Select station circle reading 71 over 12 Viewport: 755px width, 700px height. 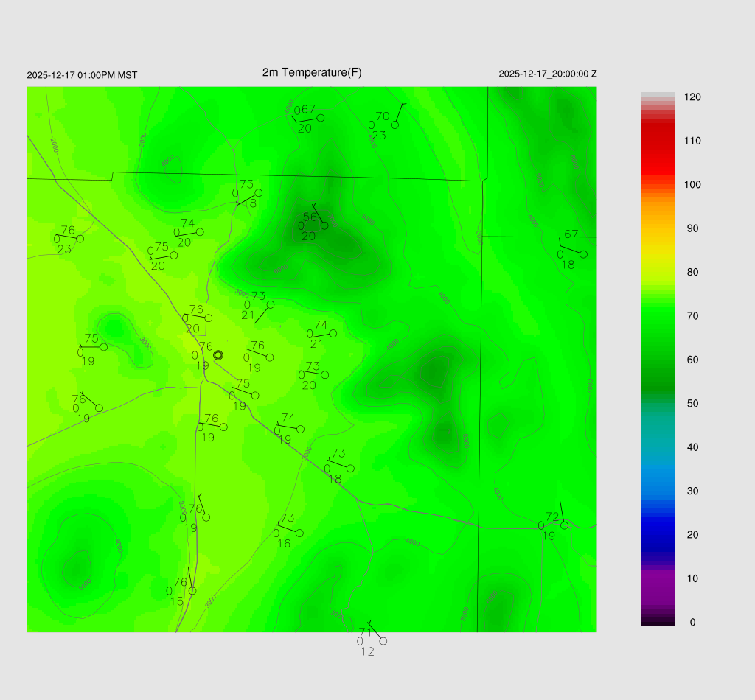(383, 641)
